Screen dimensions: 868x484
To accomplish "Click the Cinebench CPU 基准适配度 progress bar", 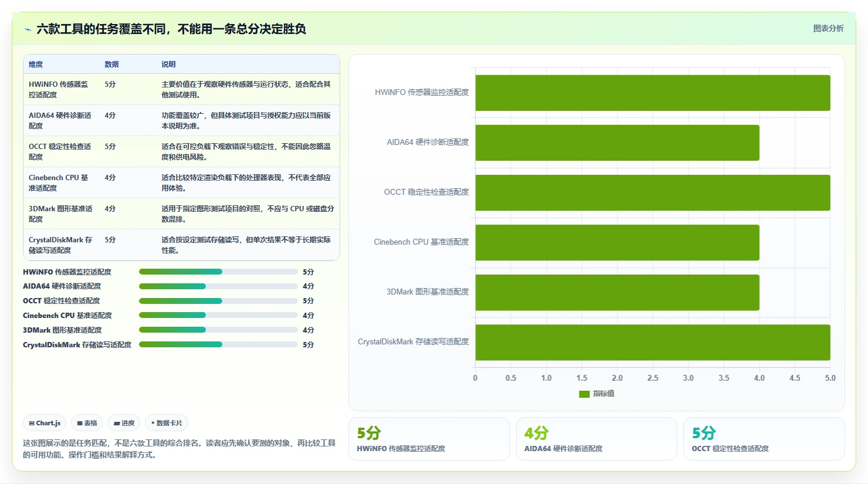I will (218, 316).
